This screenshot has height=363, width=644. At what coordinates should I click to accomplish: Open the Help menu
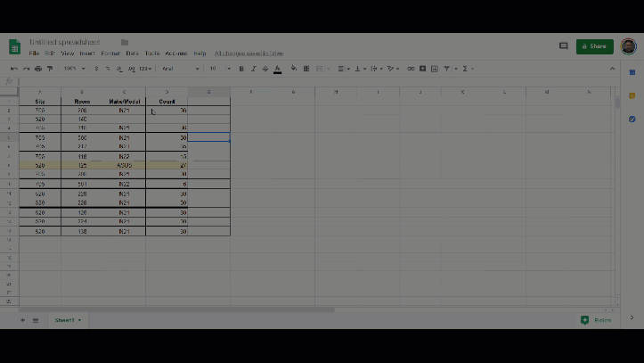[x=200, y=54]
